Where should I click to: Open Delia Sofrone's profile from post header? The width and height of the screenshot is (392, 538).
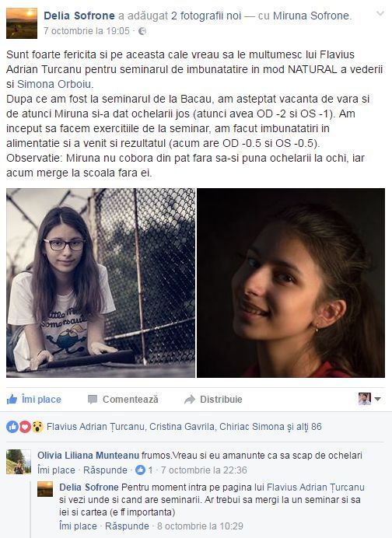[x=79, y=16]
